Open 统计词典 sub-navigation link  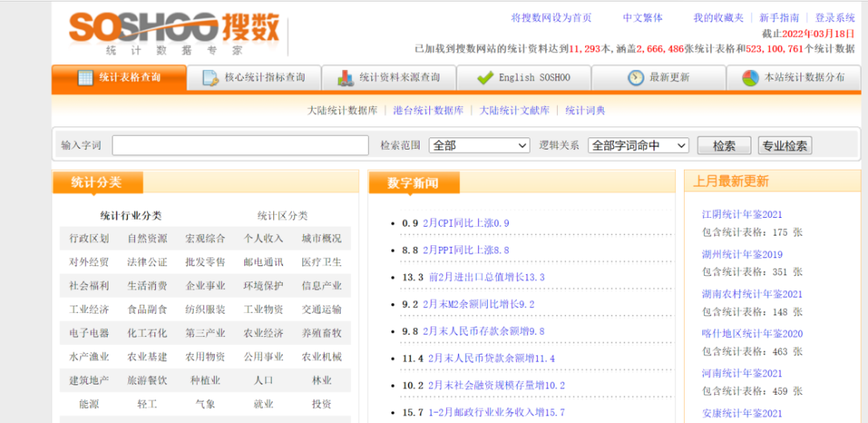tap(585, 110)
